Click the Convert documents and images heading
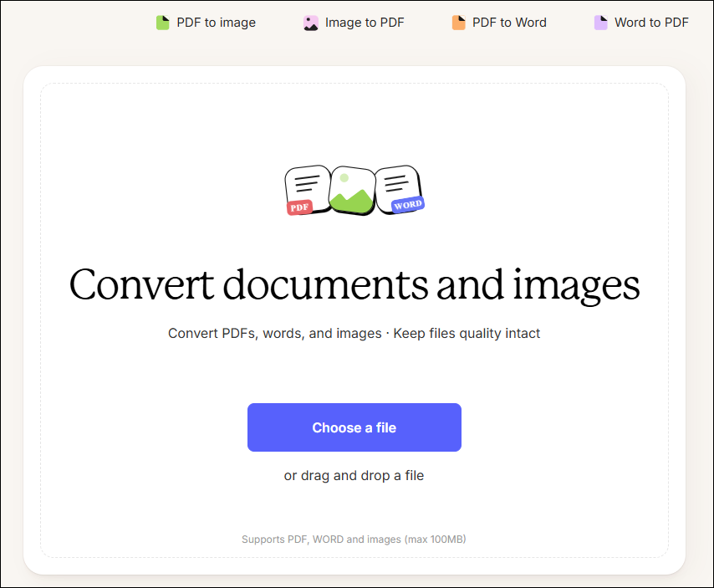Image resolution: width=714 pixels, height=588 pixels. click(354, 285)
